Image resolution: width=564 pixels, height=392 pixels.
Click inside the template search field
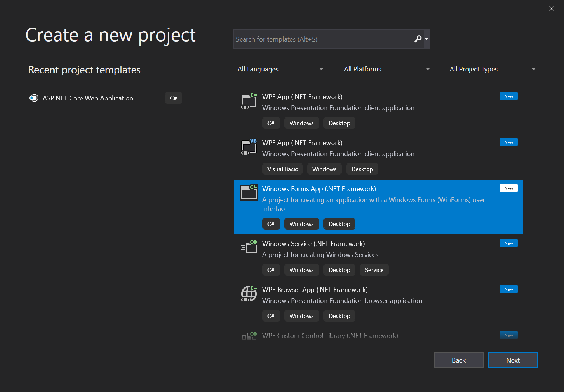(x=324, y=39)
